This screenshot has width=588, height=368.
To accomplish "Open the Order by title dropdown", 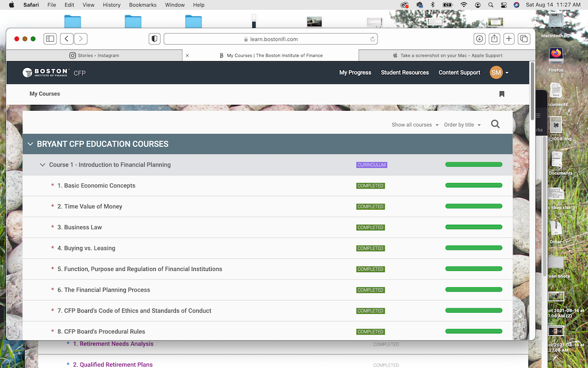I will 462,125.
